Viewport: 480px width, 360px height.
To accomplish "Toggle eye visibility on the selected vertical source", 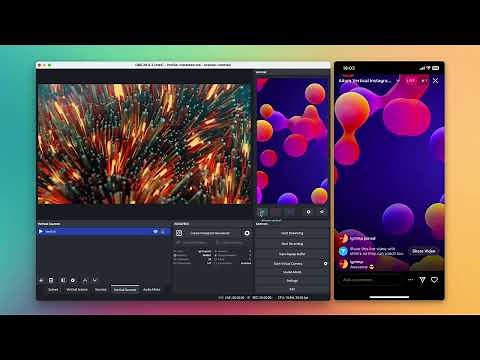I will (155, 231).
